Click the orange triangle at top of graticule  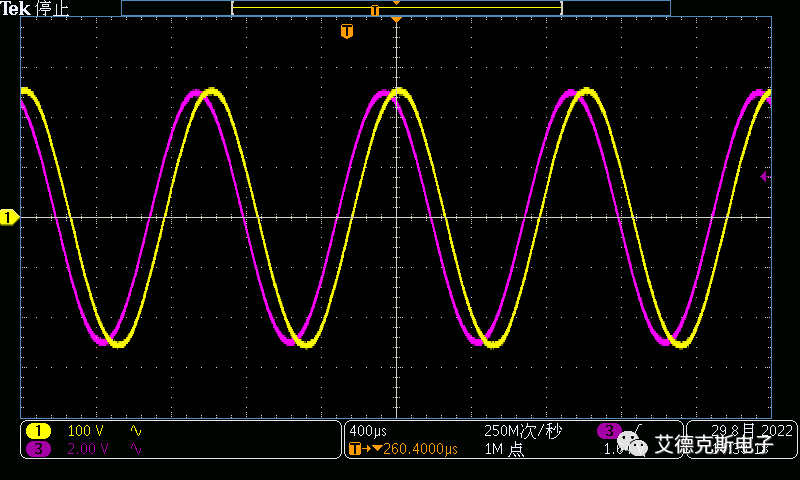click(397, 21)
